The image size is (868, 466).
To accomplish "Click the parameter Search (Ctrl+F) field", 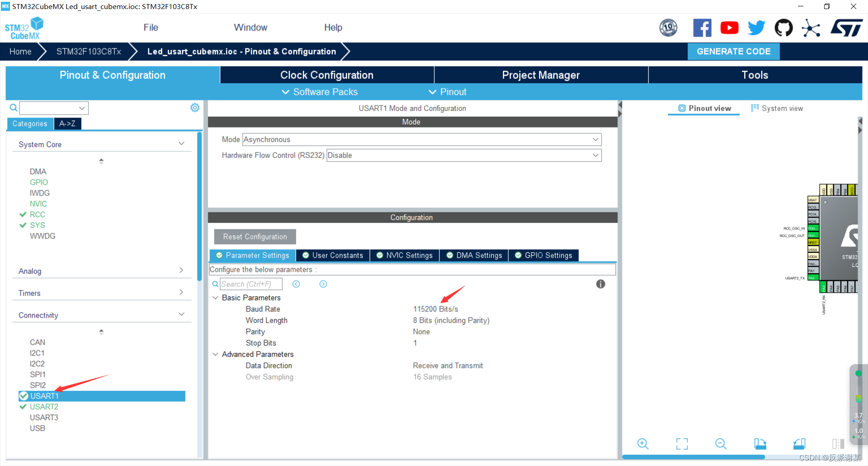I will (x=251, y=284).
